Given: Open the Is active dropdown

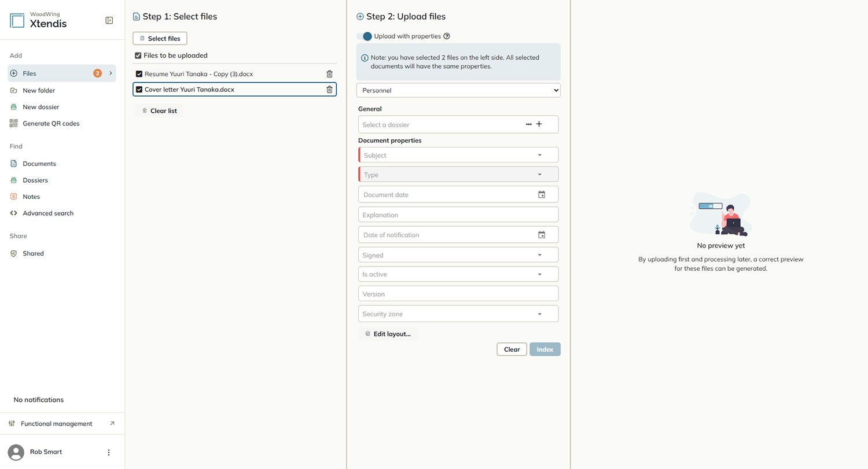Looking at the screenshot, I should coord(458,274).
